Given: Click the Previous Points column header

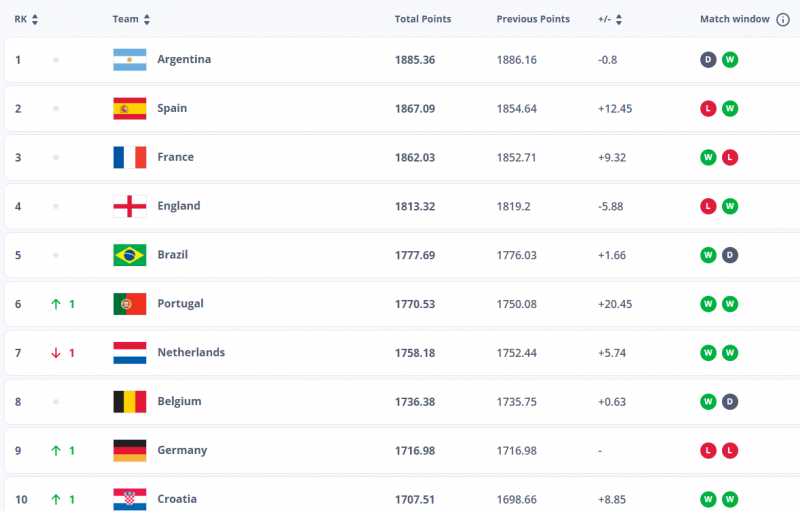Looking at the screenshot, I should [x=533, y=19].
